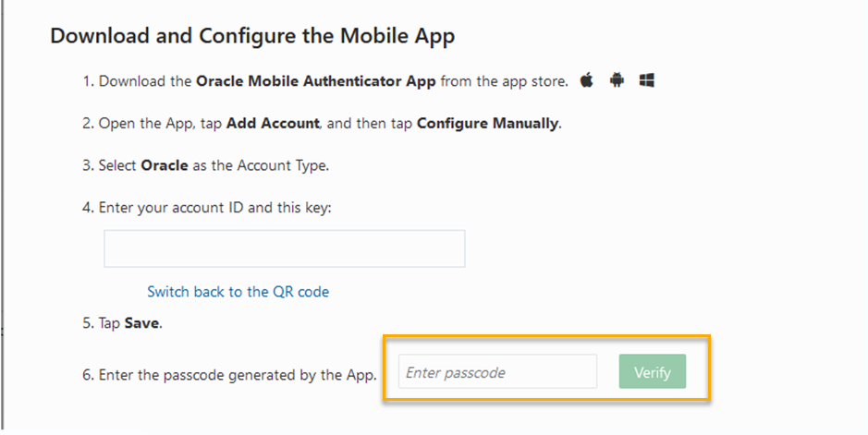The image size is (868, 435).
Task: Click the 'Download the' text starting step 1
Action: (x=145, y=81)
